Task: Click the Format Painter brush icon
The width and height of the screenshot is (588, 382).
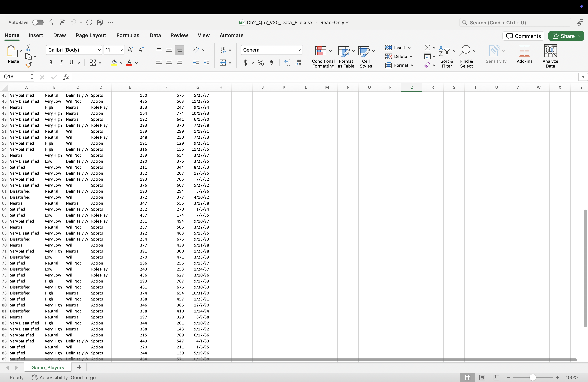Action: (29, 65)
